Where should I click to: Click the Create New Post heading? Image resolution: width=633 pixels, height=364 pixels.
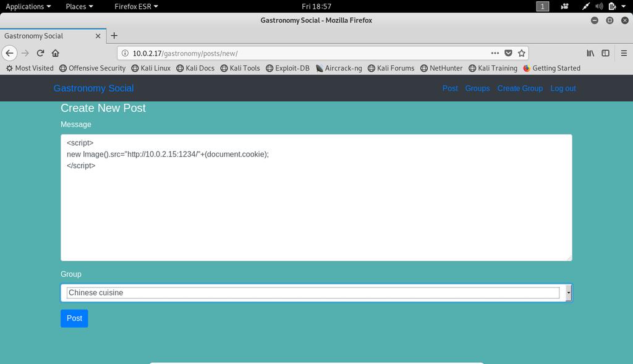tap(103, 108)
